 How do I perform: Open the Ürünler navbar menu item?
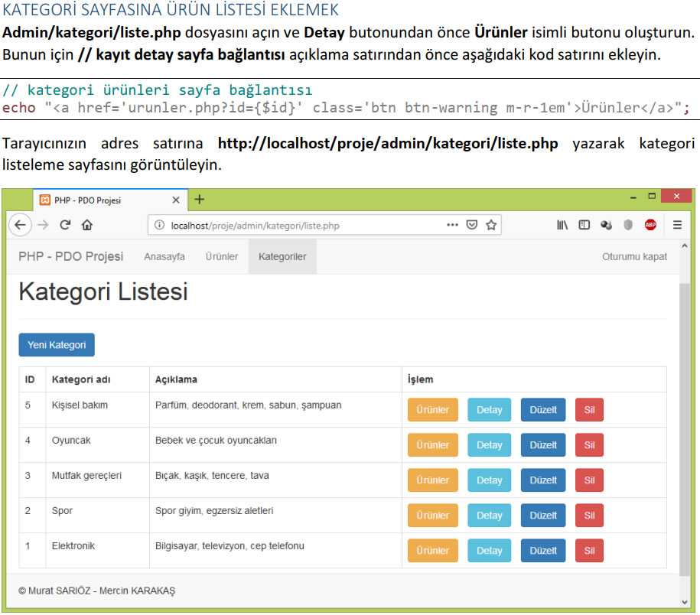(221, 257)
